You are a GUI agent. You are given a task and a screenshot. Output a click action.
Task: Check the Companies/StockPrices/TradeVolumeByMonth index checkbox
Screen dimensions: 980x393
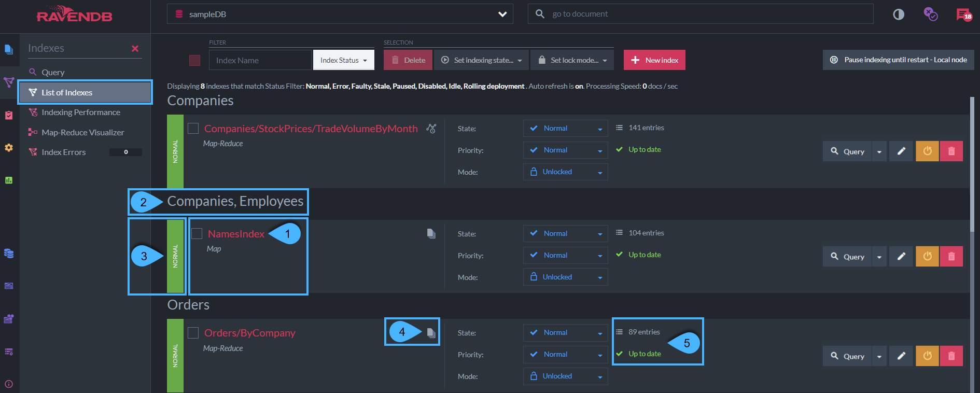click(x=193, y=129)
